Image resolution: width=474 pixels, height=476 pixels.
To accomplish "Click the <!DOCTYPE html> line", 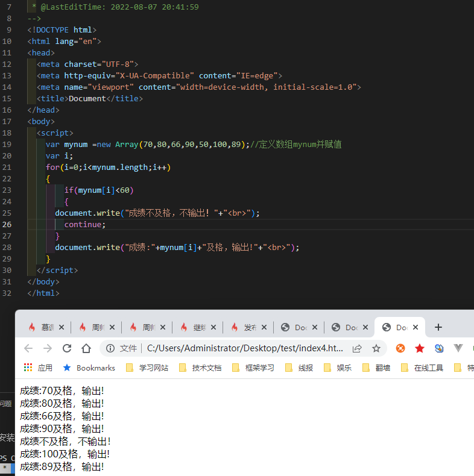I will [x=62, y=30].
